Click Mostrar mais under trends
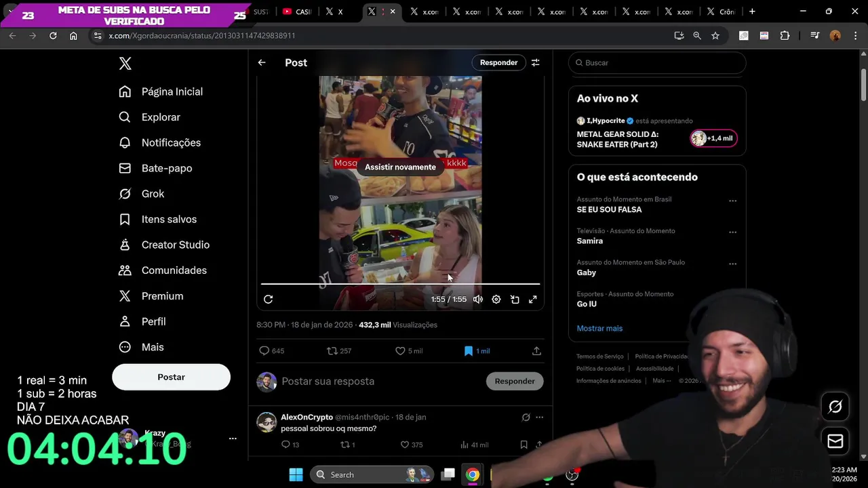This screenshot has height=488, width=868. (599, 328)
